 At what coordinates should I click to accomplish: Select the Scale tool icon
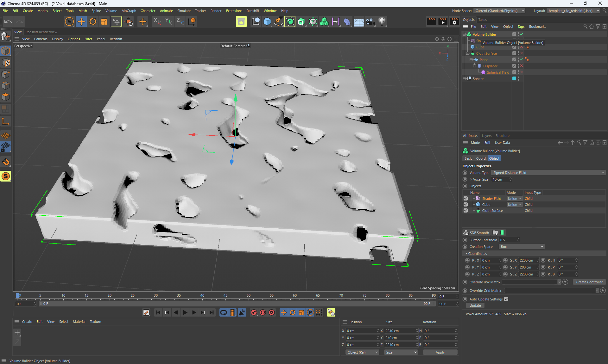(104, 22)
